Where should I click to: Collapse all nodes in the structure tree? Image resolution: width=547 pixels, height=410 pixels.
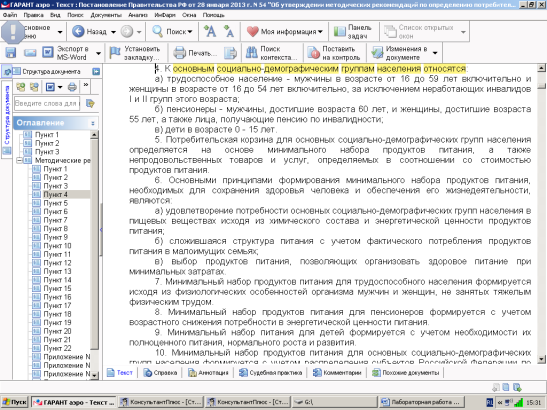tap(34, 87)
